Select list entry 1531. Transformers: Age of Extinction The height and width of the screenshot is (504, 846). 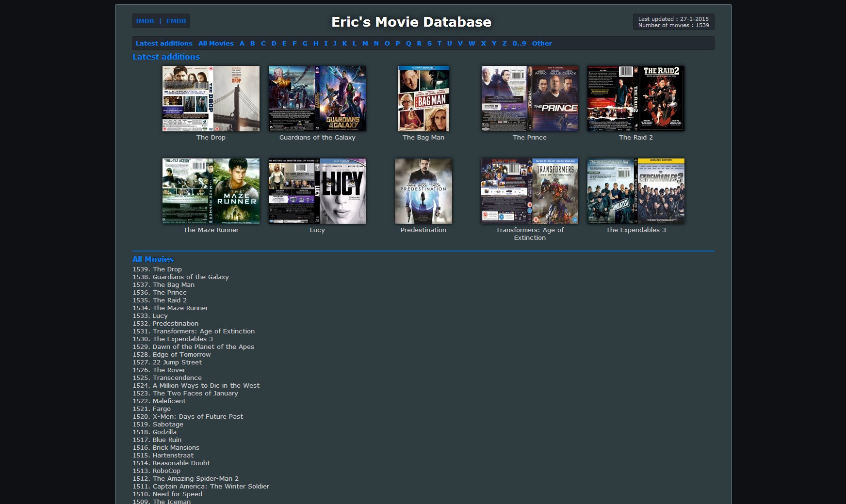click(x=194, y=331)
